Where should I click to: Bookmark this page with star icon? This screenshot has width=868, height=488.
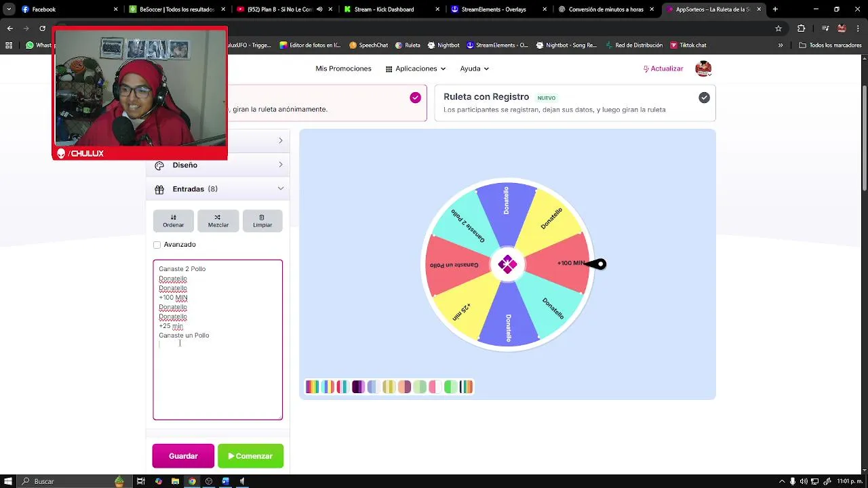(778, 28)
